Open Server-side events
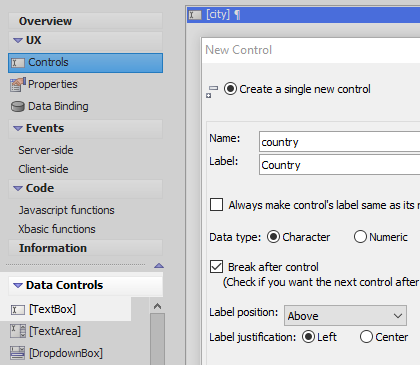This screenshot has height=365, width=420. pyautogui.click(x=46, y=150)
